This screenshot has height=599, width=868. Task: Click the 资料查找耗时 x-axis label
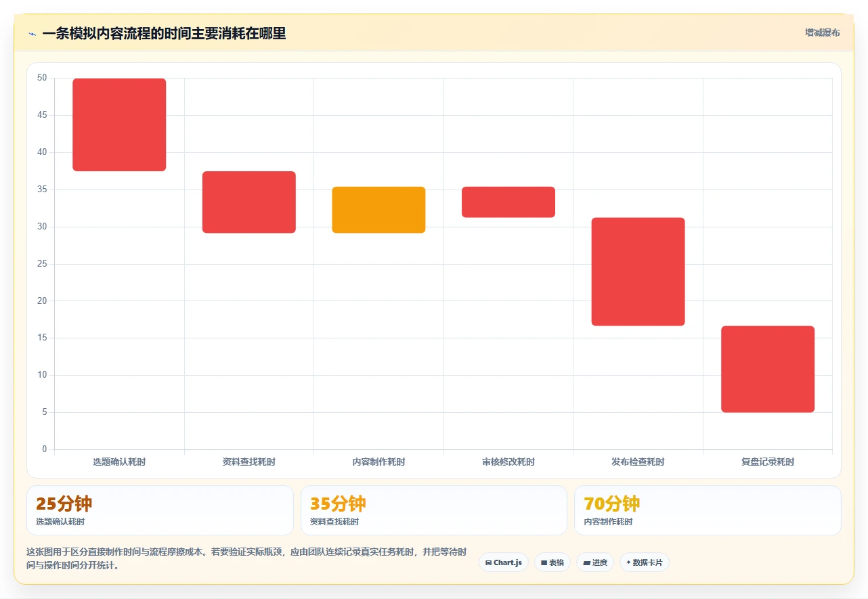[249, 462]
